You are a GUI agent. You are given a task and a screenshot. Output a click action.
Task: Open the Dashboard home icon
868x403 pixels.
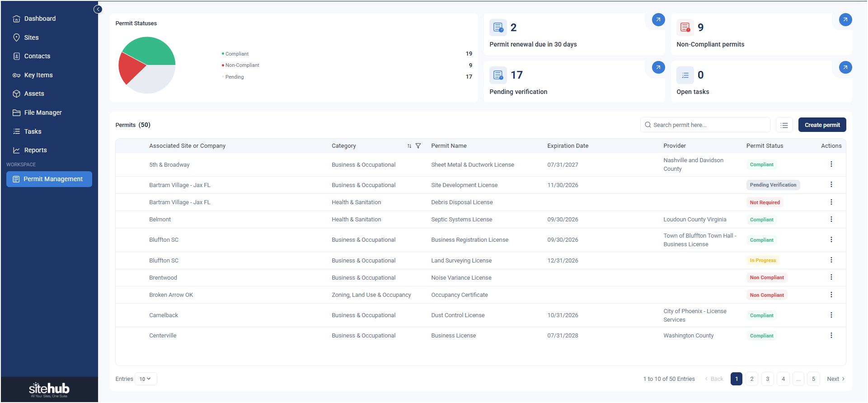point(16,19)
